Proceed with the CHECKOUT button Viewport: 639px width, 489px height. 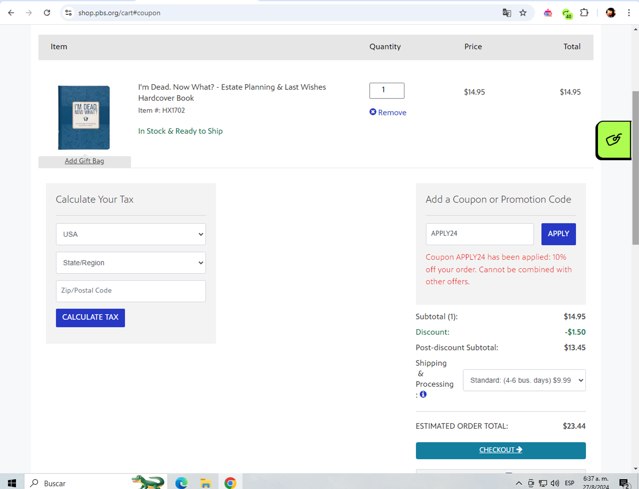coord(501,450)
